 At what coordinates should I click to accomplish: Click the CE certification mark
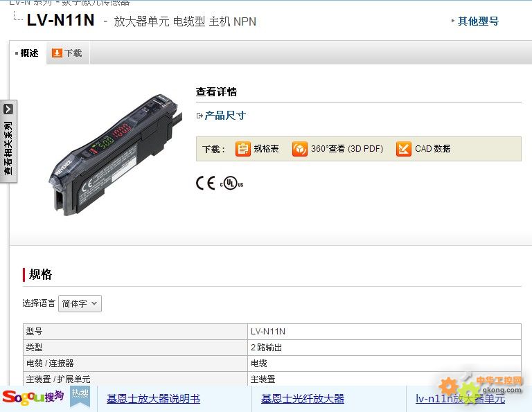[x=206, y=183]
